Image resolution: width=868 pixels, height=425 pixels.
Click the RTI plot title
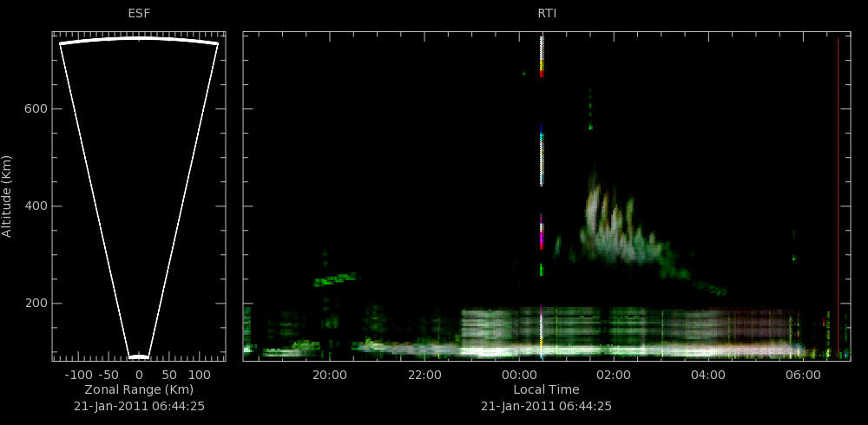click(x=547, y=14)
